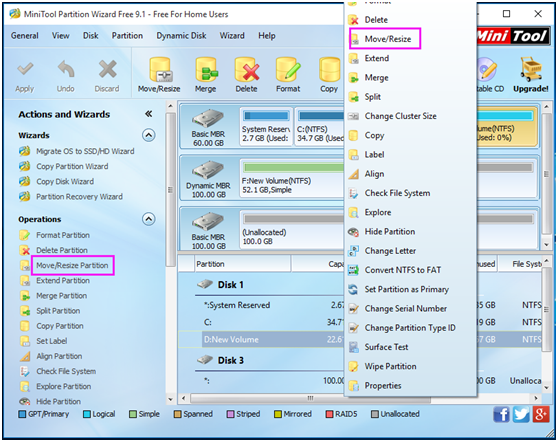Click the Format toolbar icon
The width and height of the screenshot is (558, 442).
288,69
